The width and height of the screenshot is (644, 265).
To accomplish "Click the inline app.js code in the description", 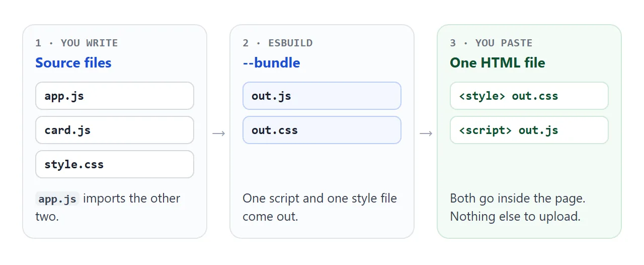I will [x=57, y=198].
